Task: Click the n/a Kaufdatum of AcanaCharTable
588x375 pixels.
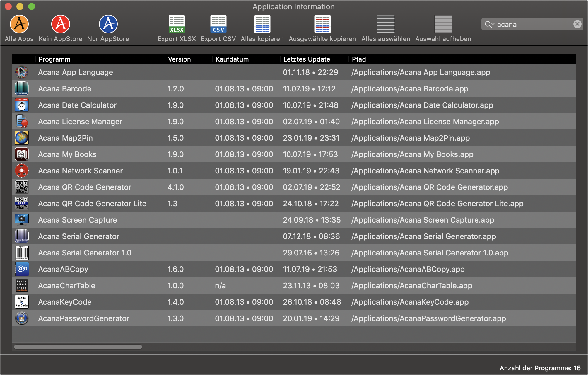Action: point(220,286)
